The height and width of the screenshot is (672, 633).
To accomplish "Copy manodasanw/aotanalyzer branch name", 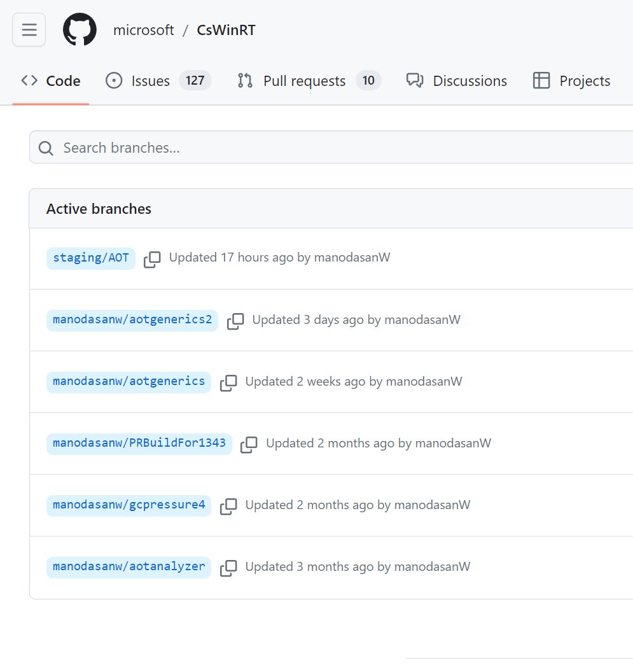I will pyautogui.click(x=228, y=568).
